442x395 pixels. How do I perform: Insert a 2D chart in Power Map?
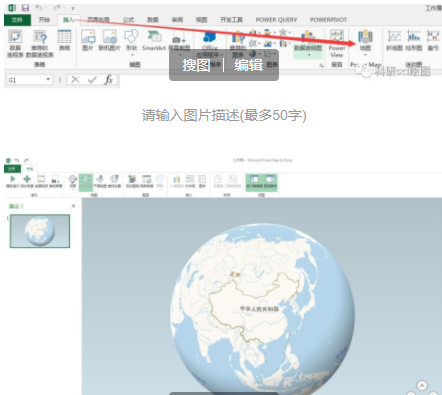pos(177,181)
